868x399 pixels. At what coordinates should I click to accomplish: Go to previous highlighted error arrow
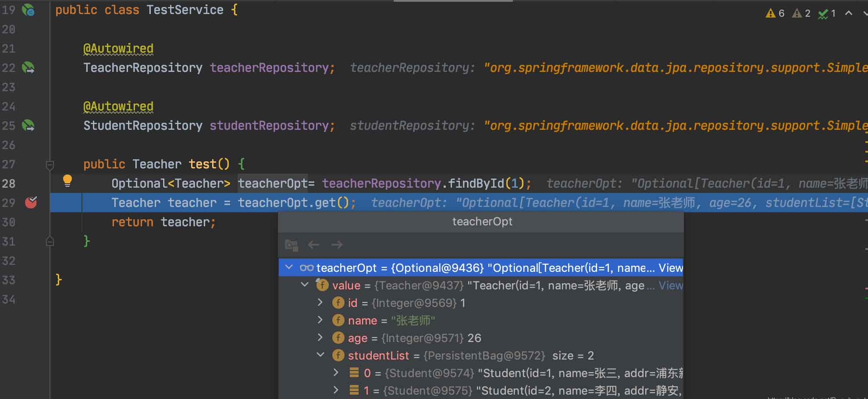tap(849, 13)
